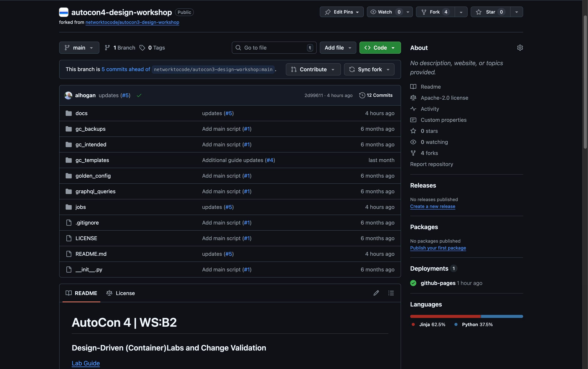
Task: Click the repository owner logo icon
Action: point(64,12)
